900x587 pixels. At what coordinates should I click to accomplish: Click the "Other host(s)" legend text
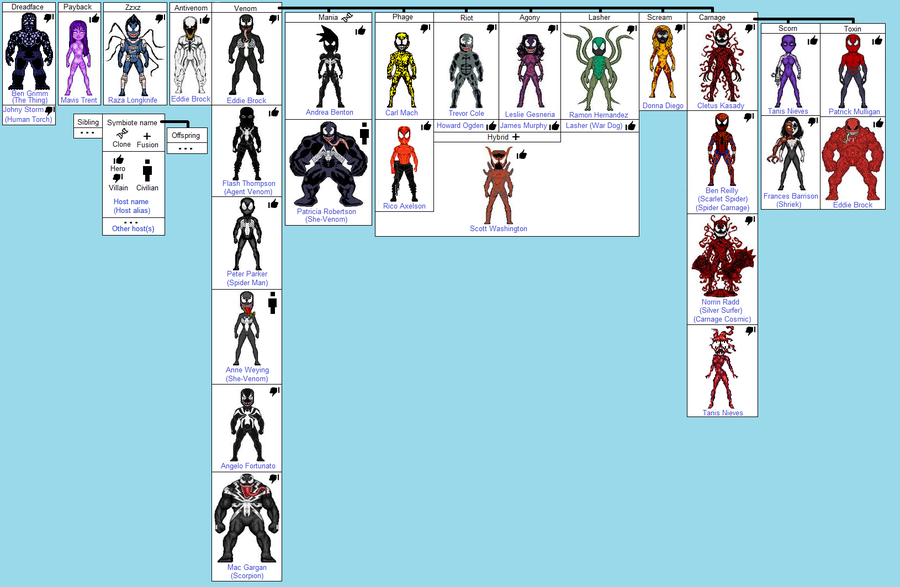click(133, 228)
